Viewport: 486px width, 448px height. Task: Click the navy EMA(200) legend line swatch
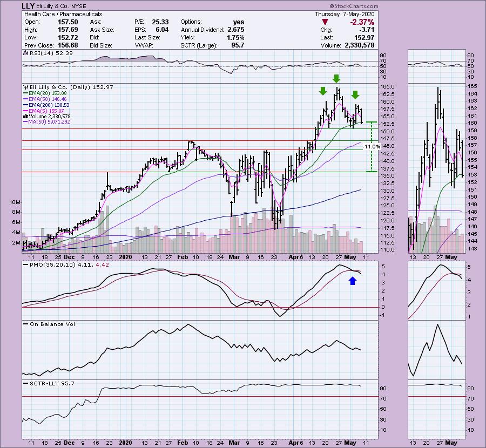pos(26,105)
